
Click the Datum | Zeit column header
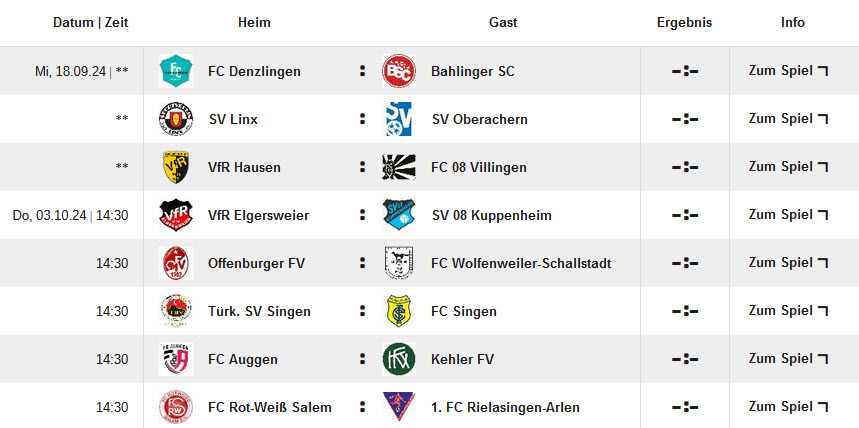(91, 22)
